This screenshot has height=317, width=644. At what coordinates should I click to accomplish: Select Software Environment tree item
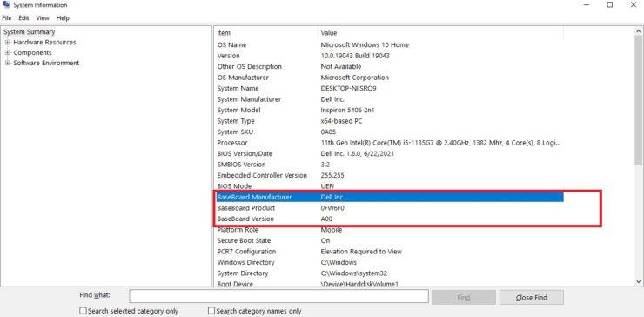pyautogui.click(x=46, y=63)
